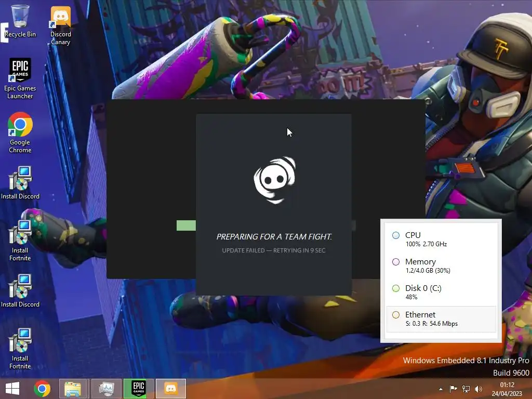The height and width of the screenshot is (399, 532).
Task: Open the Epic Games Launcher desktop shortcut
Action: 20,78
